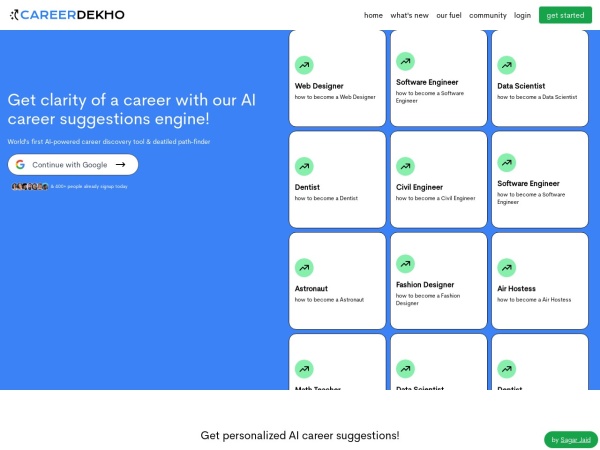Click the 'Get clarity of a career' headline

(131, 109)
